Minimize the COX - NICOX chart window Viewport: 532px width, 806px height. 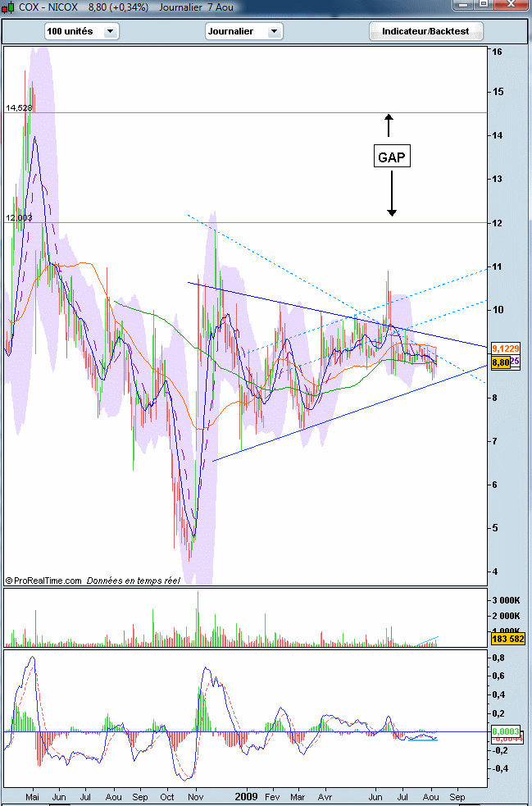[x=463, y=4]
